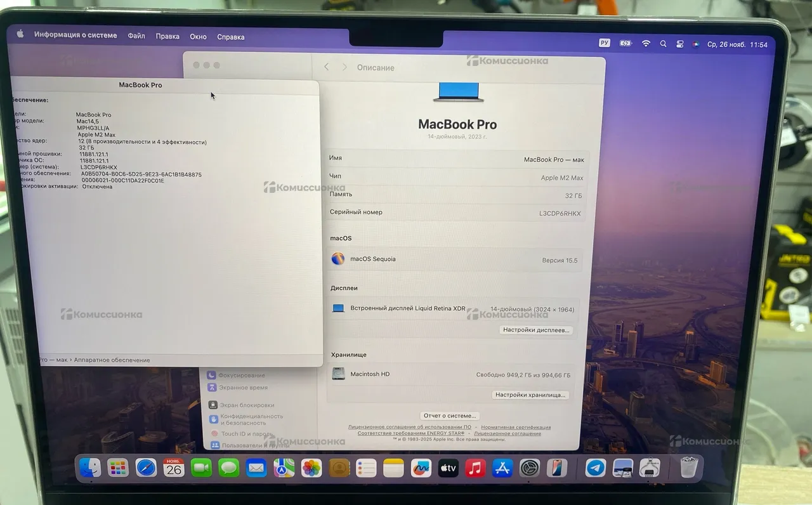This screenshot has height=505, width=812.
Task: Click the Apple TV dock icon
Action: (448, 468)
